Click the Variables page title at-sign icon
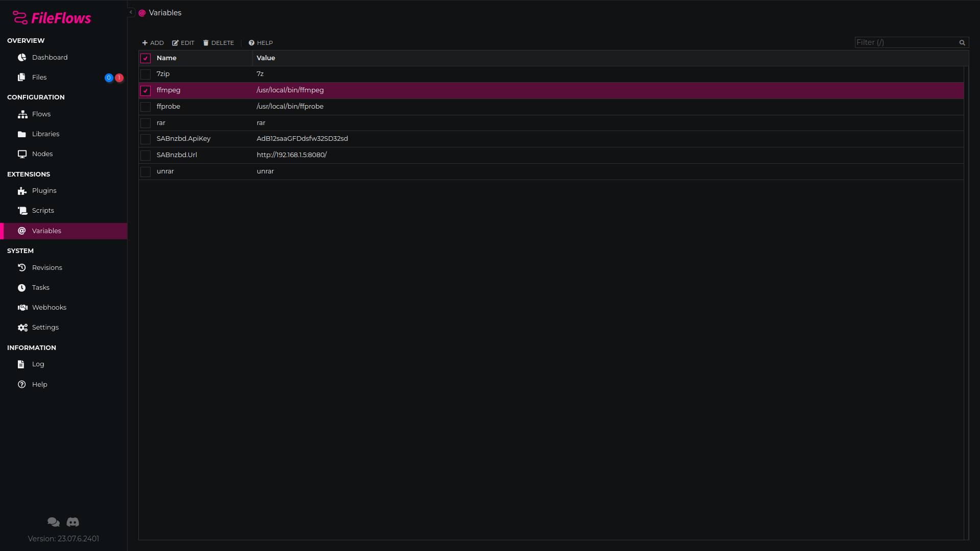980x551 pixels. (x=142, y=13)
